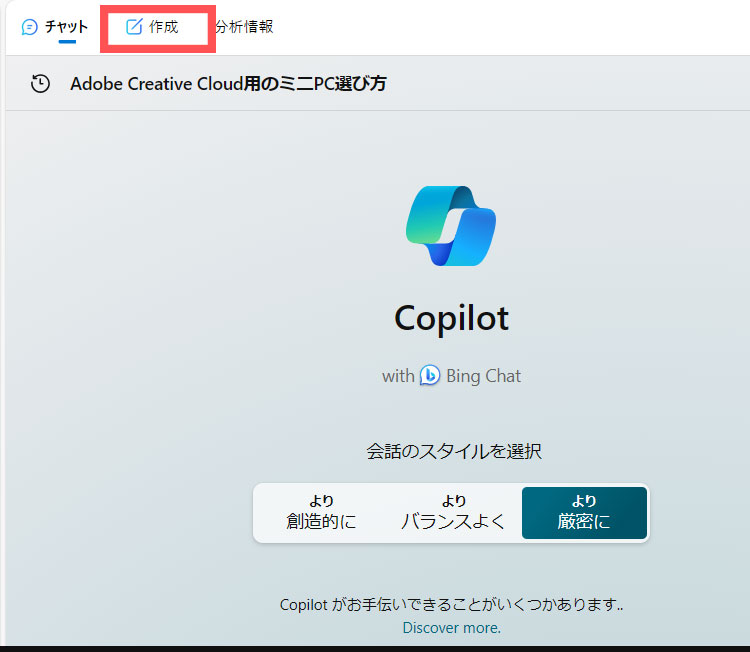This screenshot has height=652, width=750.
Task: Switch to the チャット tab
Action: coord(66,27)
